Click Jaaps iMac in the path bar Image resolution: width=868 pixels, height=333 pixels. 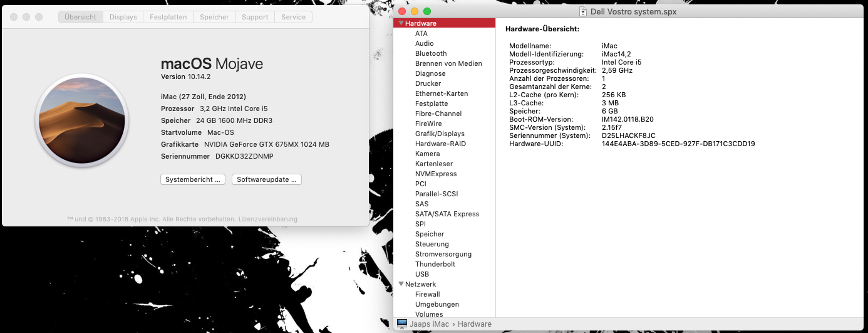pos(430,324)
